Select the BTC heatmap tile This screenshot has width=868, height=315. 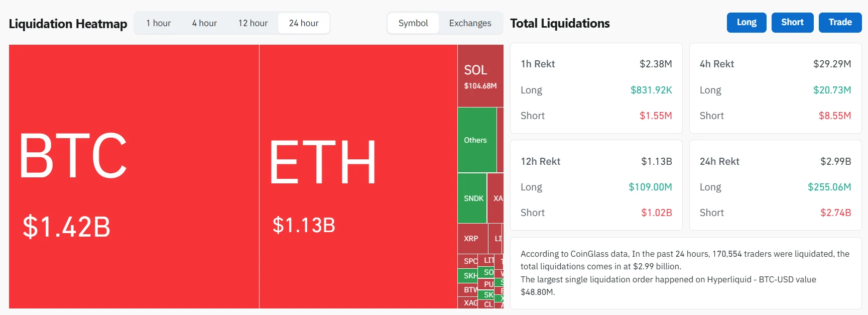tap(134, 176)
